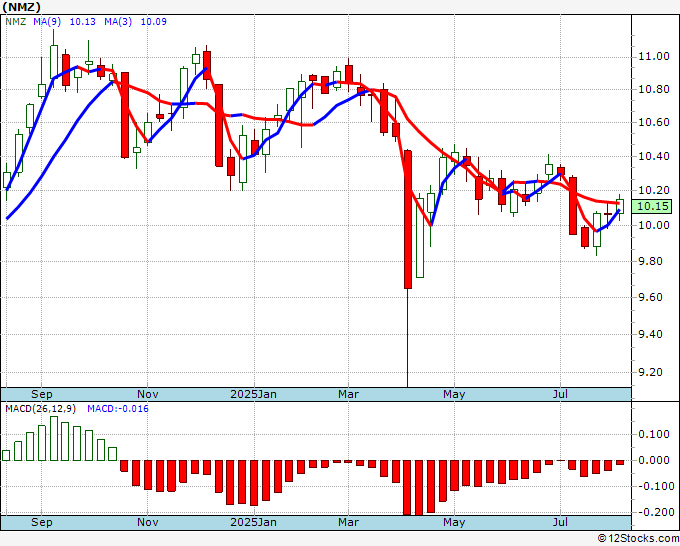Click Nov on the price chart time axis
Screen dimensions: 680x546
click(147, 394)
